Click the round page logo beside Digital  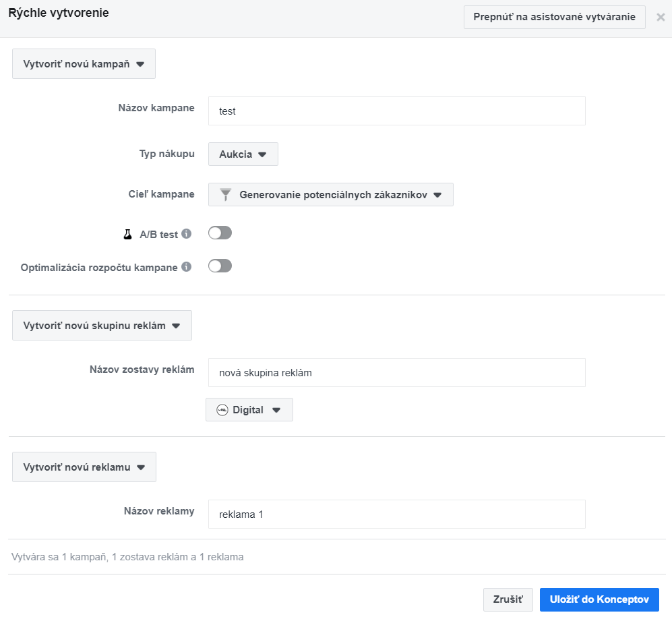(222, 410)
